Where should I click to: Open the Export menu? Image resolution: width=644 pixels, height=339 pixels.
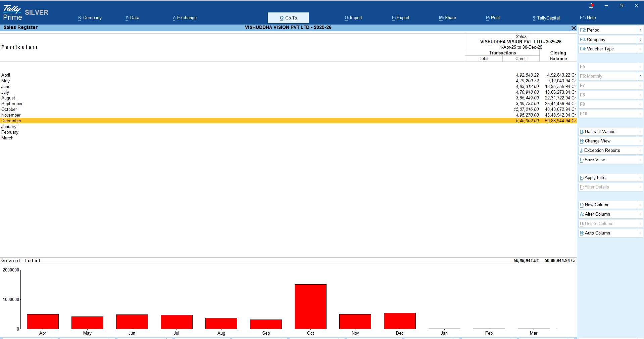400,18
